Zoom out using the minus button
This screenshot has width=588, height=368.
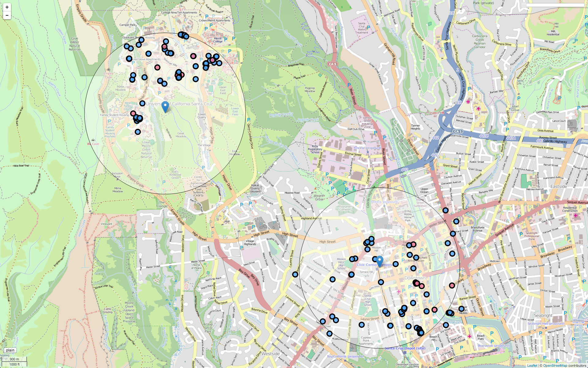click(x=7, y=15)
